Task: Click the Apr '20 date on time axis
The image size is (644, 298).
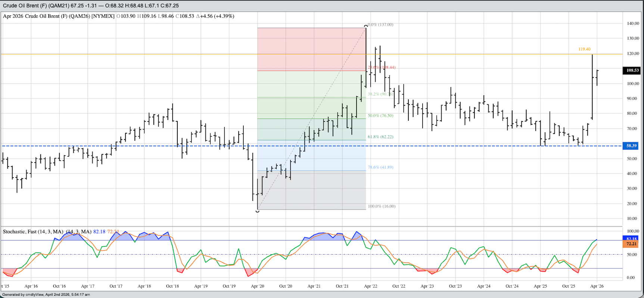Action: click(x=257, y=286)
